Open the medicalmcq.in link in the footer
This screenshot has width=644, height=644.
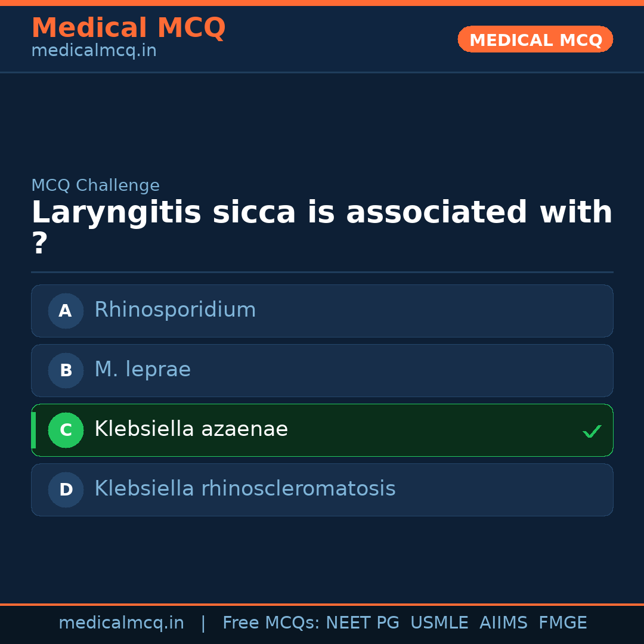[121, 623]
